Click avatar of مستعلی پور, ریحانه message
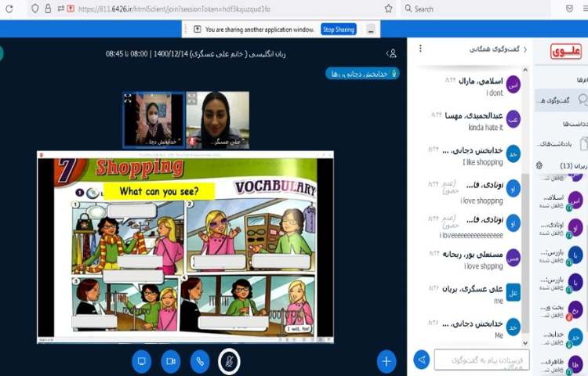588x376 pixels. click(x=513, y=258)
